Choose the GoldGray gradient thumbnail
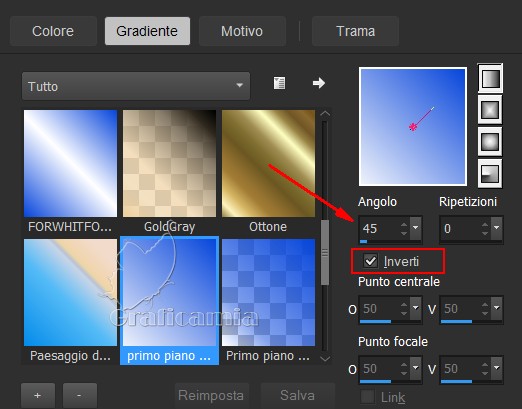522x409 pixels. coord(169,164)
